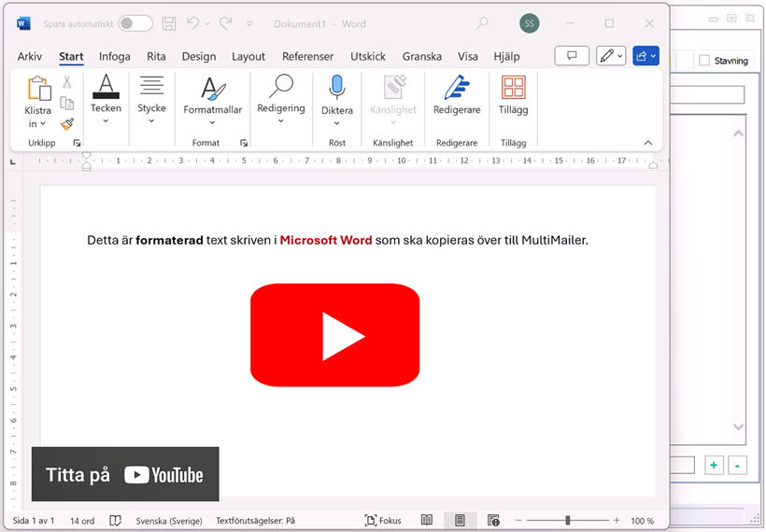Click the Klistra in clipboard icon
Screen dimensions: 766x532
coord(38,89)
